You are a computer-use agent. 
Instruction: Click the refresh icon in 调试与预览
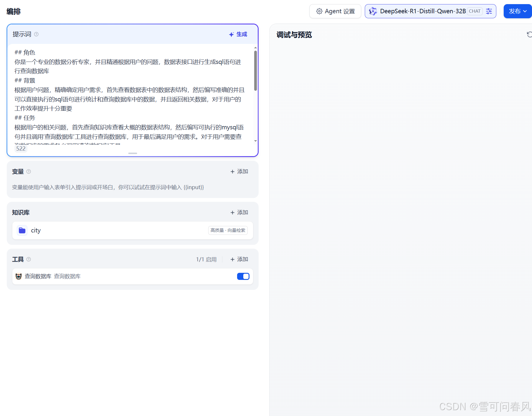tap(529, 34)
